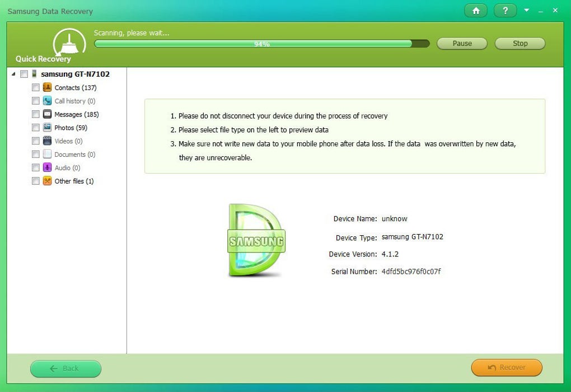
Task: Click the scanning progress bar at 94%
Action: [262, 44]
